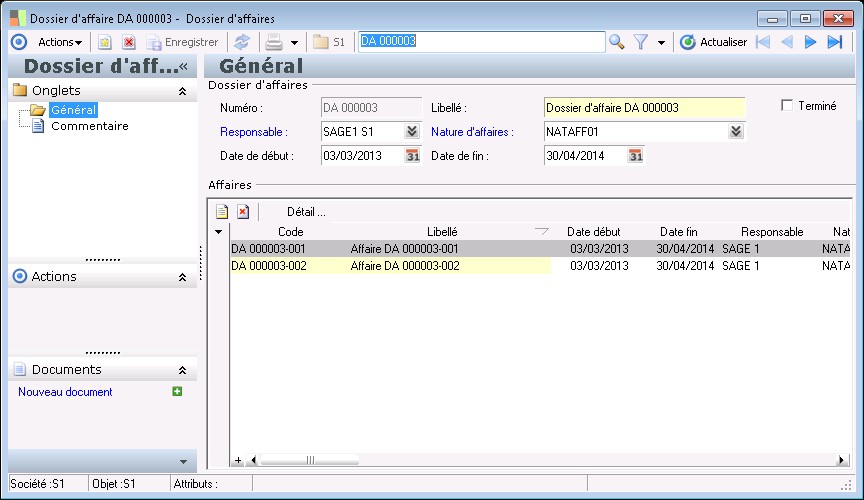
Task: Open calendar for Date de fin
Action: (x=635, y=156)
